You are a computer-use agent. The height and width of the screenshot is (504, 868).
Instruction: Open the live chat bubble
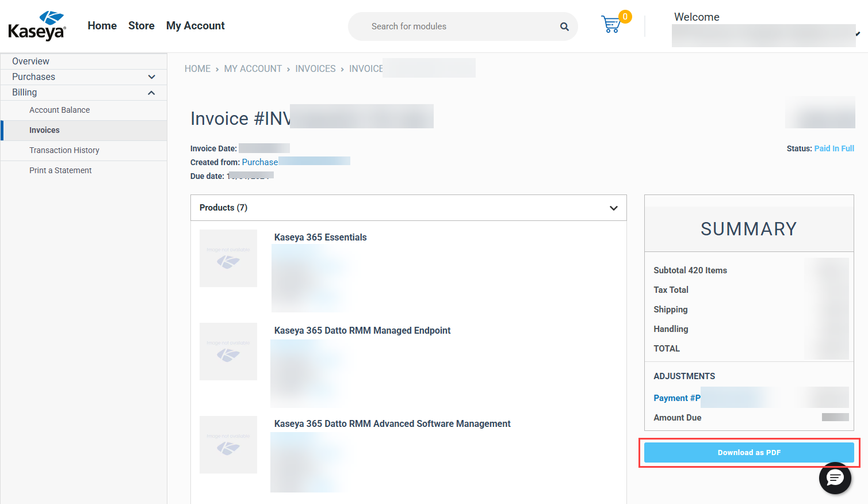835,478
